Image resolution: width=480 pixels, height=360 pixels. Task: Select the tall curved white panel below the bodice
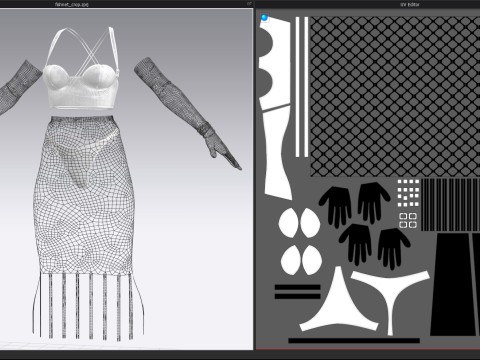pos(276,153)
